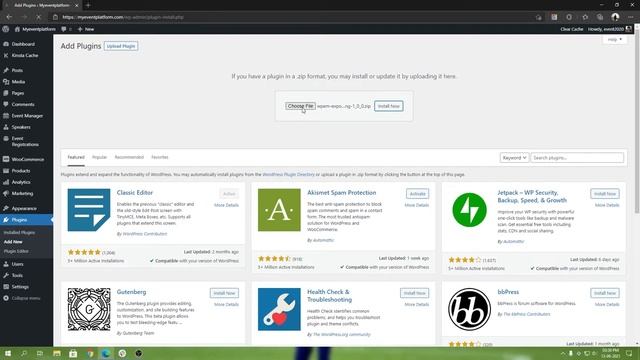
Task: Open the Comments sidebar item
Action: (23, 104)
